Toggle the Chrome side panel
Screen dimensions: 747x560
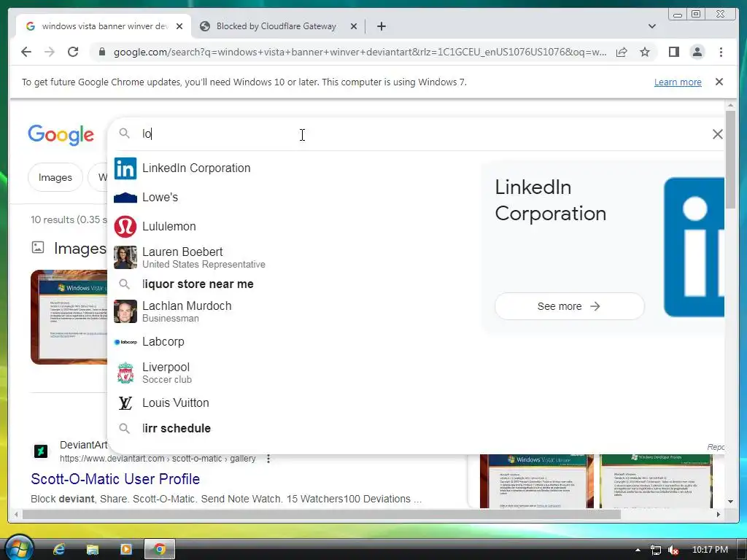point(673,52)
